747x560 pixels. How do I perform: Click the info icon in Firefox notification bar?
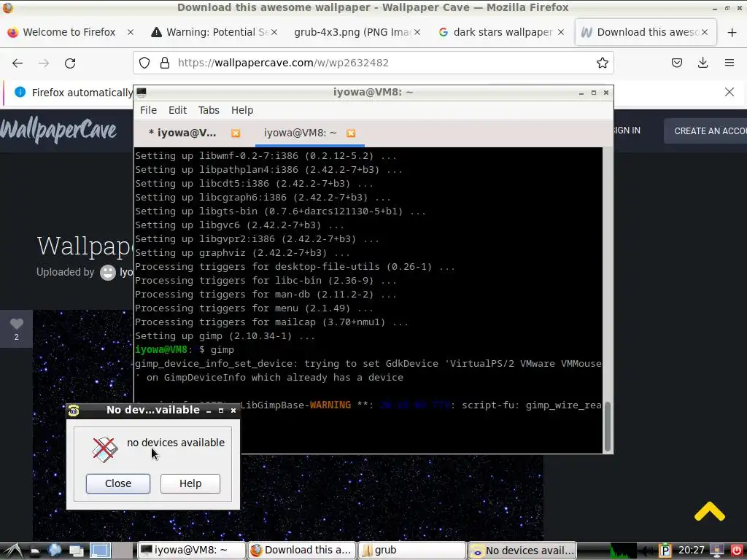20,92
